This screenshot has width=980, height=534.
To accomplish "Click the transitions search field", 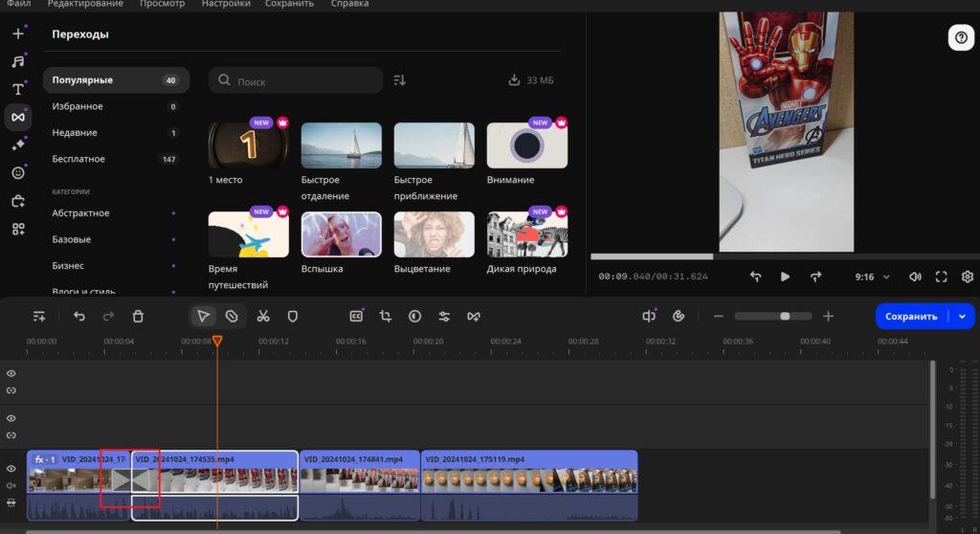I will coord(296,80).
